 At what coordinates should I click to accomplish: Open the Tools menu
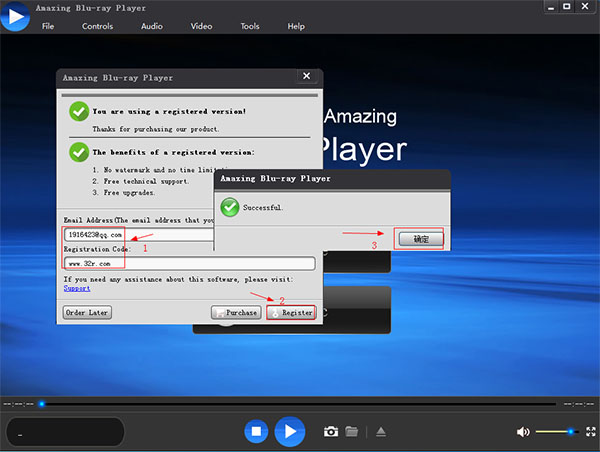(x=250, y=26)
